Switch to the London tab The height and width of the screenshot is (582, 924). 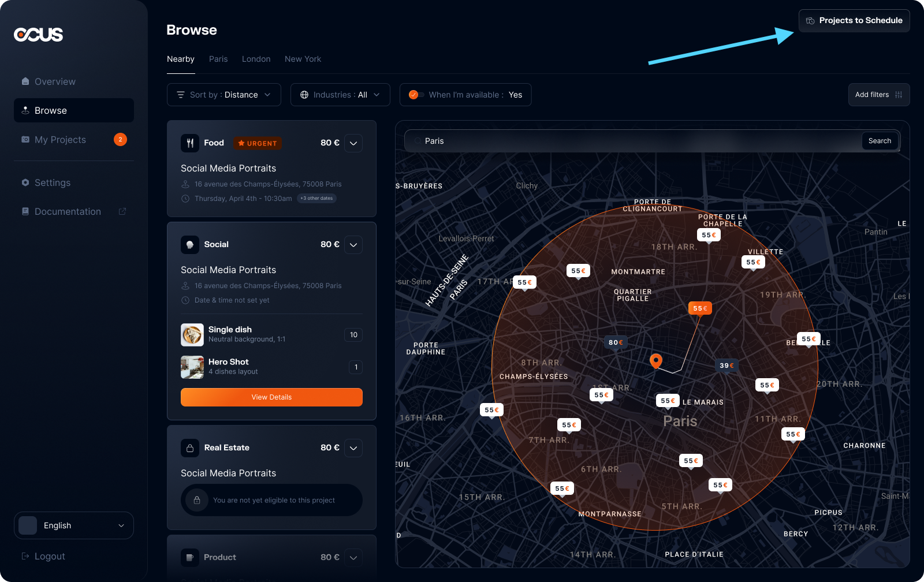256,59
